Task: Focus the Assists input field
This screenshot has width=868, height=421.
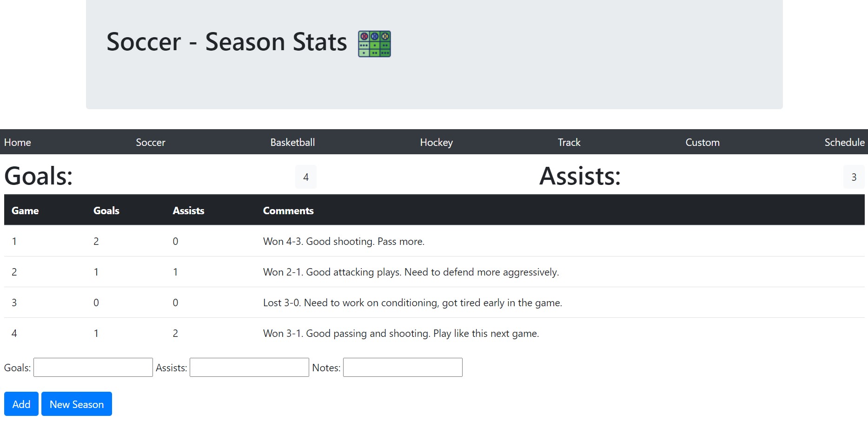Action: pos(249,367)
